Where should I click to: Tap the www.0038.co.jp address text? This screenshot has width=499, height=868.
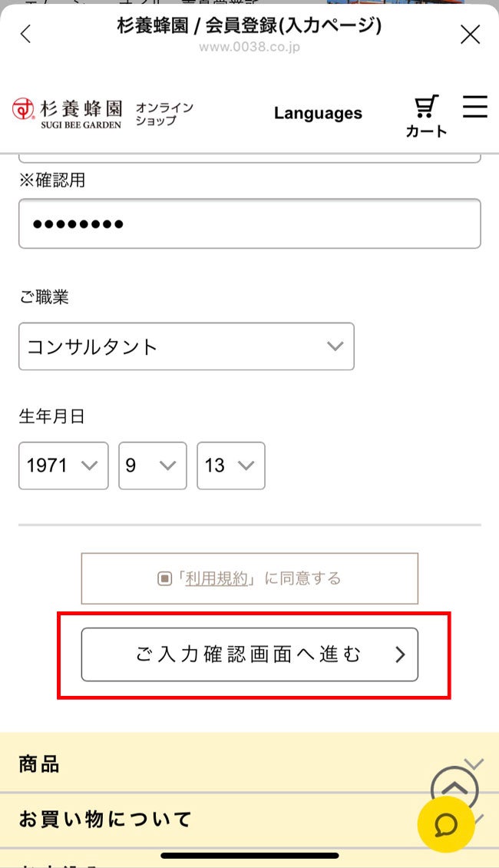click(249, 48)
